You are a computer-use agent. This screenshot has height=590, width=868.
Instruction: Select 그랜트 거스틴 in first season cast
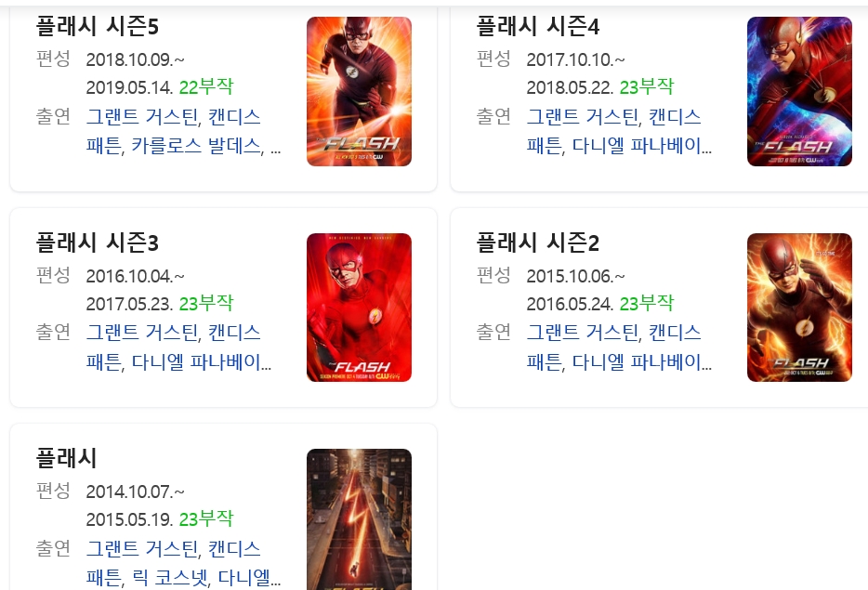click(x=141, y=548)
